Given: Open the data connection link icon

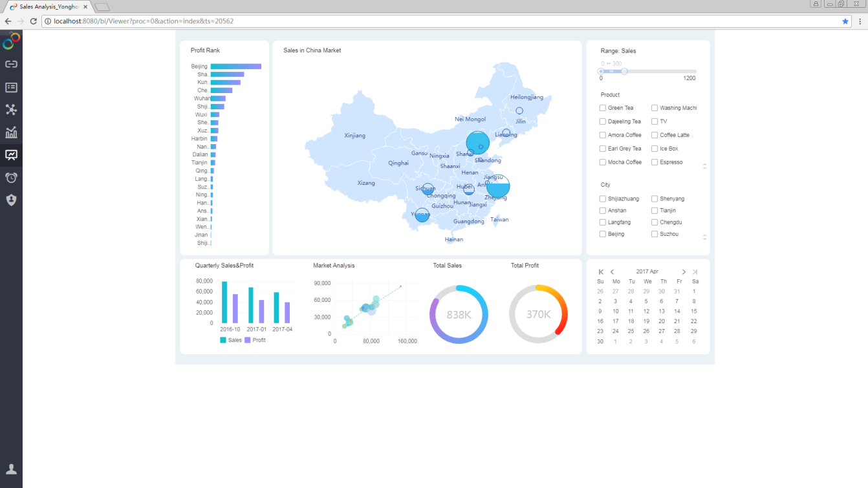Looking at the screenshot, I should (x=11, y=64).
